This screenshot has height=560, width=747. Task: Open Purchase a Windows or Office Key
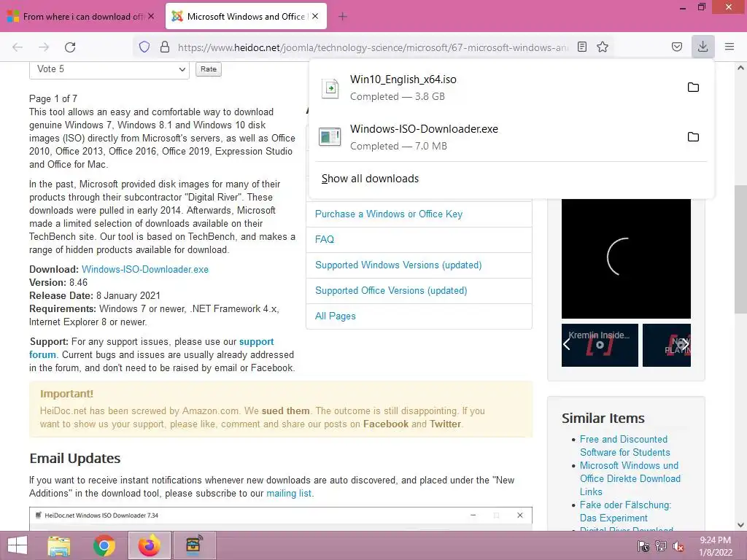[x=389, y=214]
